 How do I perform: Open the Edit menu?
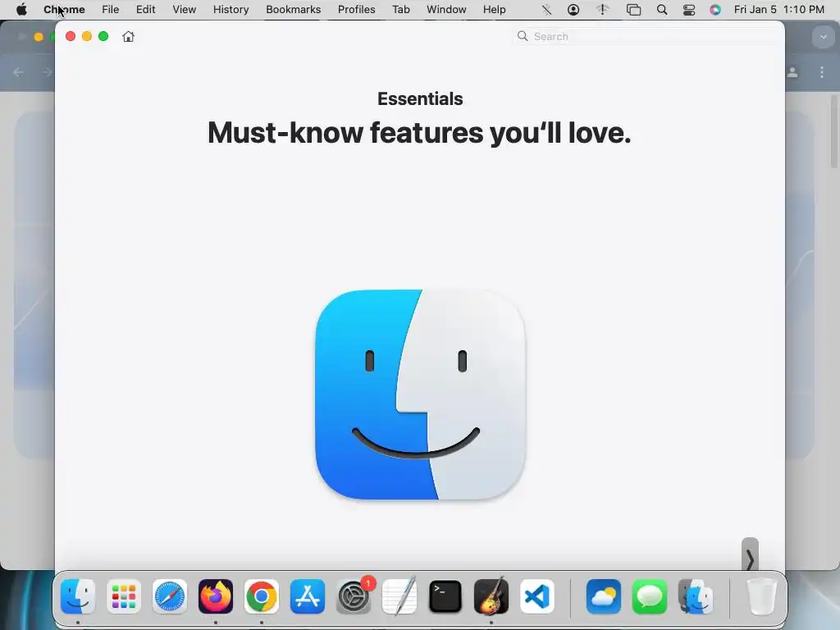pos(146,10)
